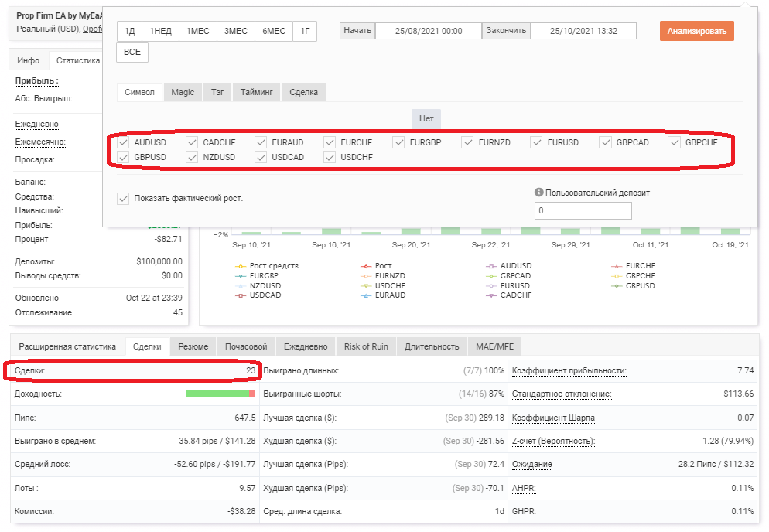The height and width of the screenshot is (532, 769).
Task: Switch to the Тэг filter tab
Action: pos(217,92)
